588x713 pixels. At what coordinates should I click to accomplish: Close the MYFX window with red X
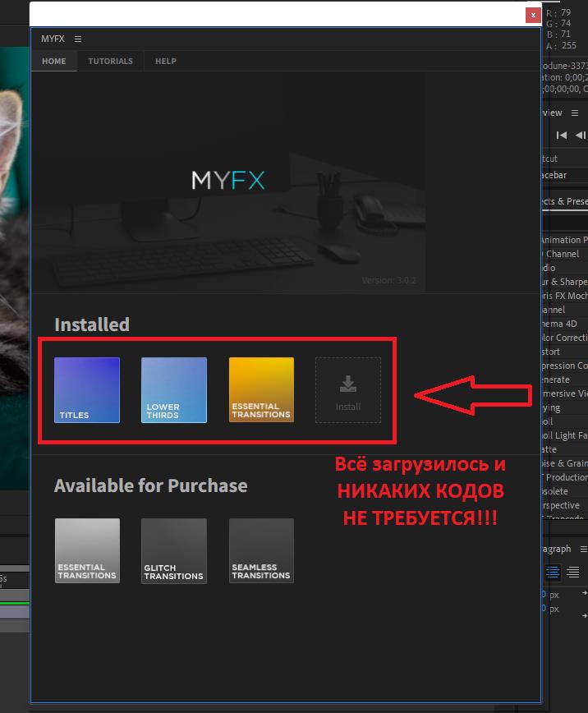(x=533, y=15)
